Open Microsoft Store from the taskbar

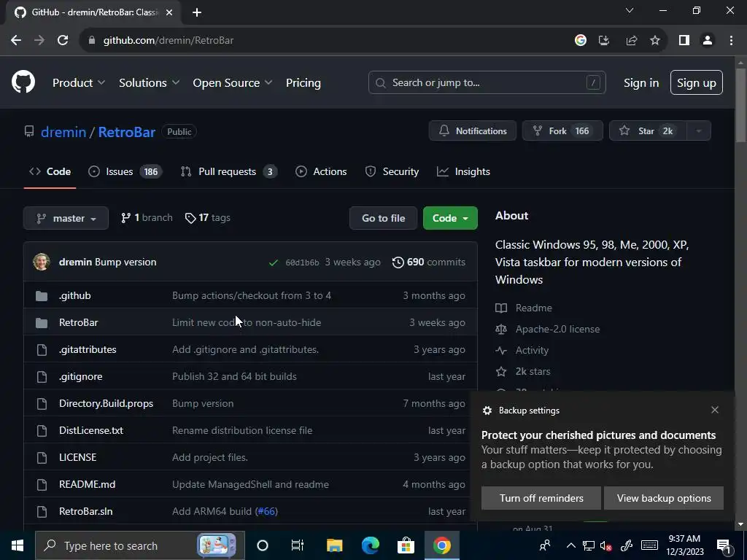[x=406, y=545]
